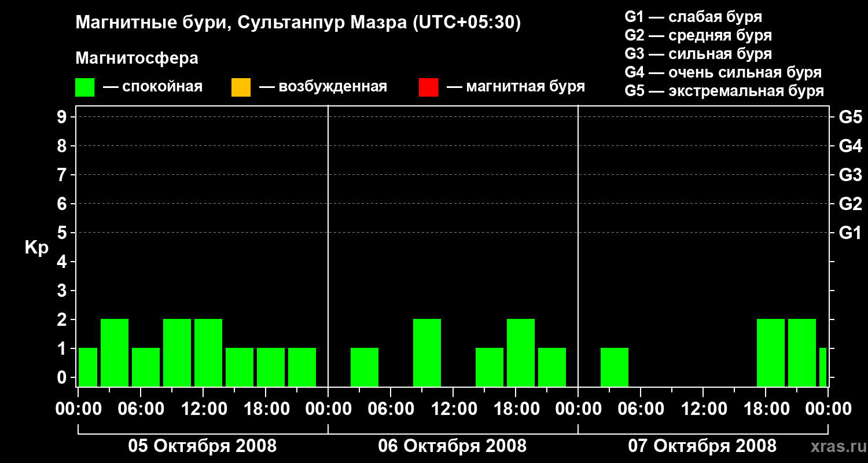The height and width of the screenshot is (463, 868).
Task: Click the '05 Октября 2008' date label
Action: (x=203, y=446)
